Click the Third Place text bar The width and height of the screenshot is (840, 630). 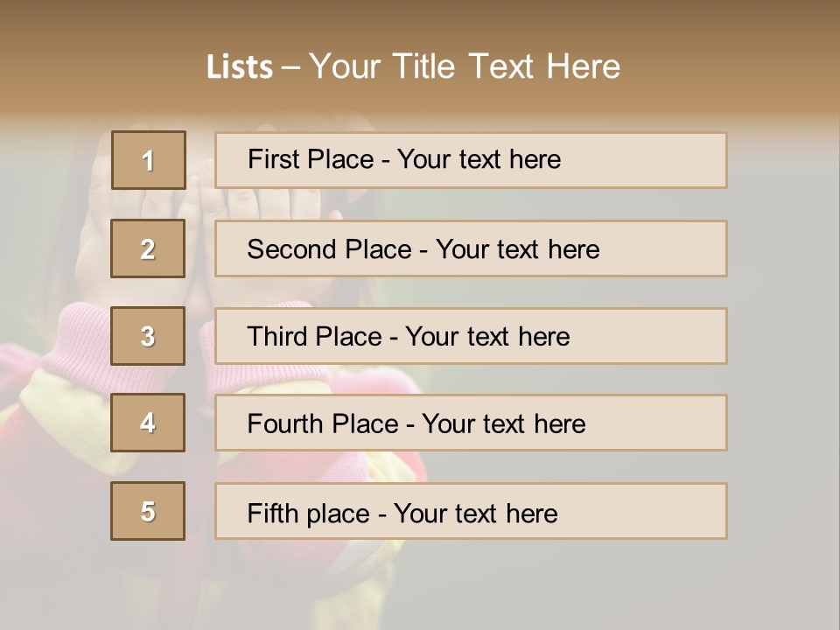click(x=471, y=336)
